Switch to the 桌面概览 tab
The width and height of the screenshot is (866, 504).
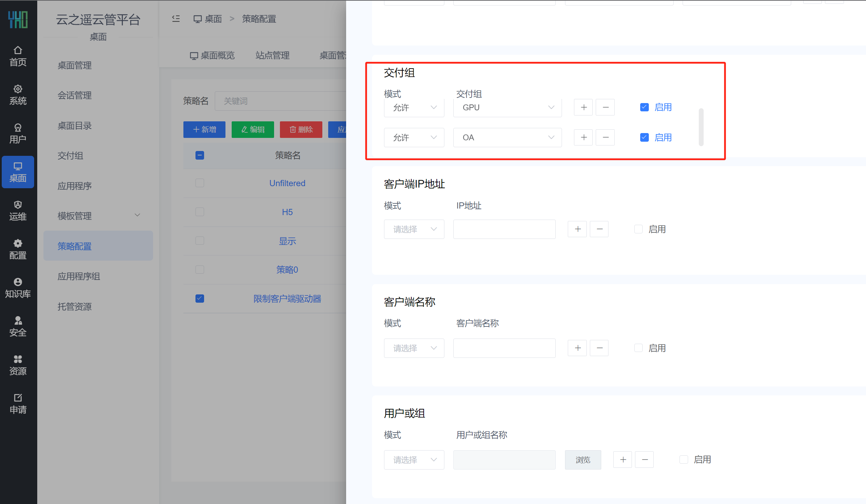212,55
